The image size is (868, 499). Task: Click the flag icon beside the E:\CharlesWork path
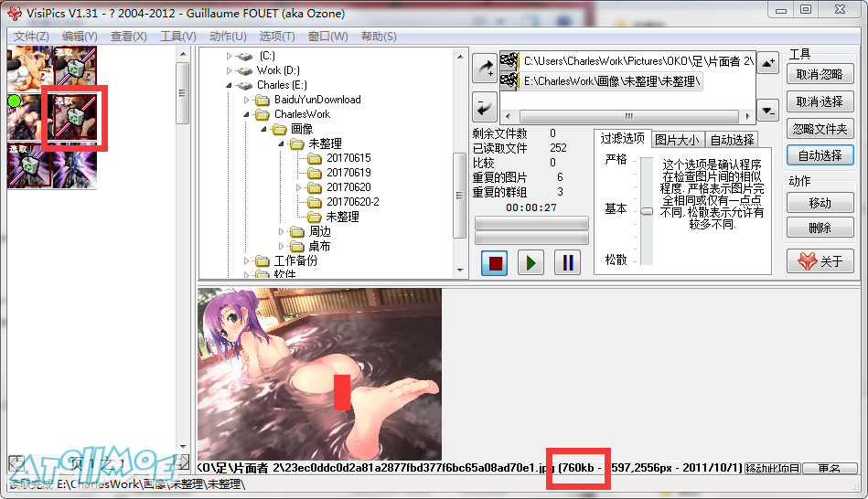click(509, 80)
